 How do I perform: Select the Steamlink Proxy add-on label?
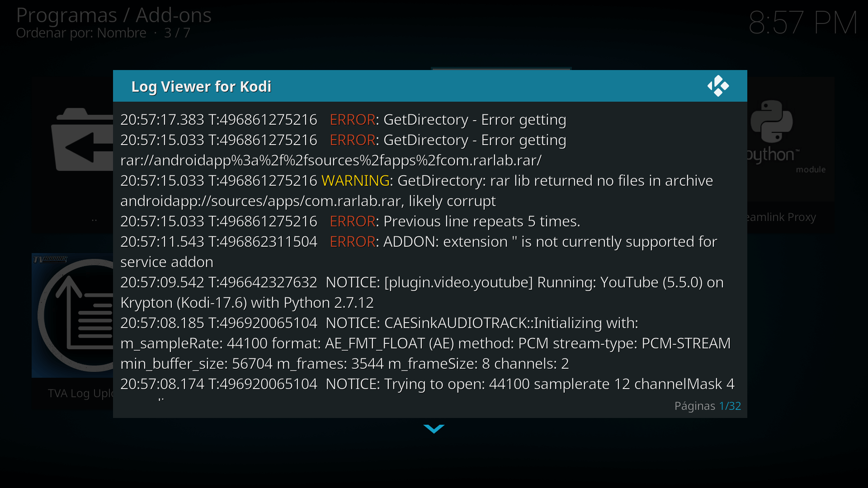[x=781, y=217]
